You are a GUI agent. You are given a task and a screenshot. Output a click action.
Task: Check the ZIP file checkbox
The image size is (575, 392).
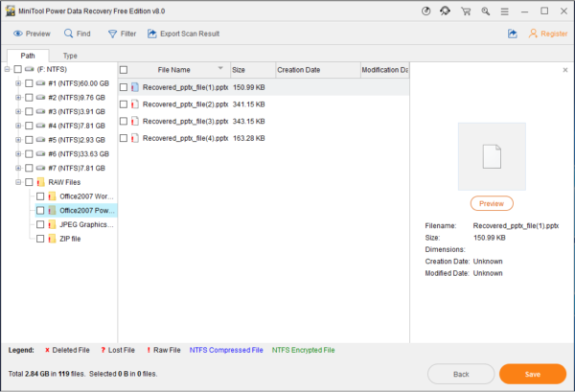point(40,239)
